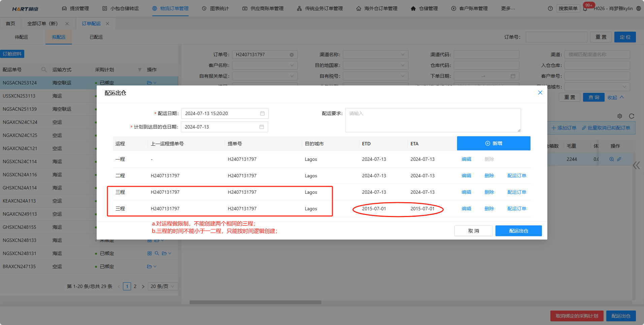Close the 配运出仓 dialog with X

tap(540, 93)
